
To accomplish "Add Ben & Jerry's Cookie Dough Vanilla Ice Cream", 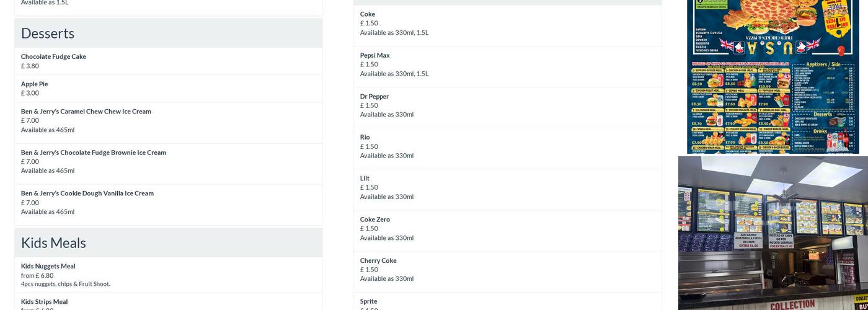I will [87, 193].
